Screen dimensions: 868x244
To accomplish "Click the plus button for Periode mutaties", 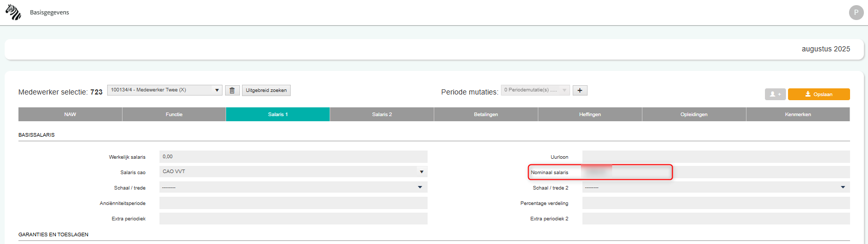I will point(580,90).
